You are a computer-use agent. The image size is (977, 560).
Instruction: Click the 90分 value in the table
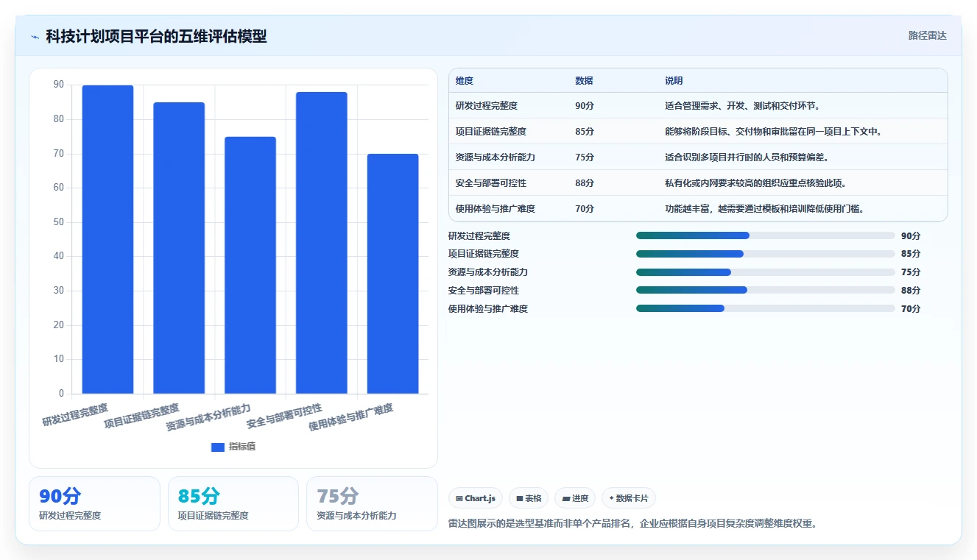coord(585,106)
